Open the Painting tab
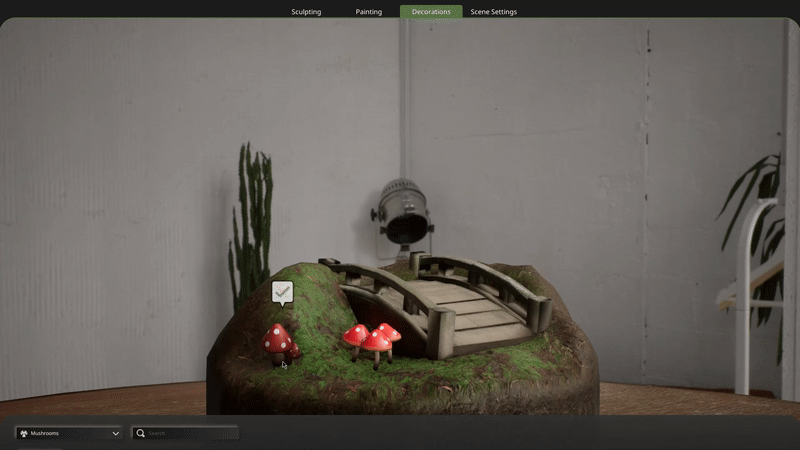This screenshot has width=800, height=450. (368, 12)
